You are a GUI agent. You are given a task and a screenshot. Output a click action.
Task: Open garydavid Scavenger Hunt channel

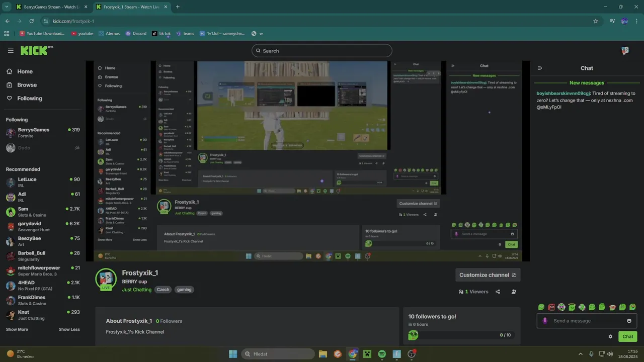pos(43,226)
